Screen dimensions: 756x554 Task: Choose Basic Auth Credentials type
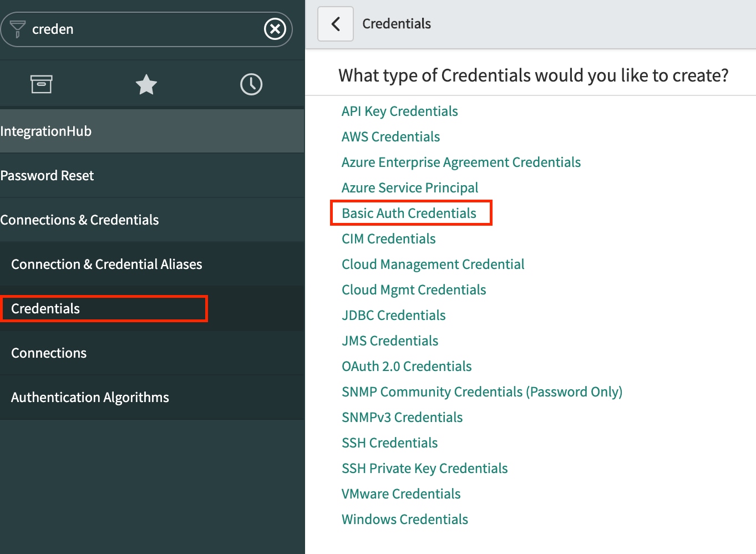[x=409, y=214]
